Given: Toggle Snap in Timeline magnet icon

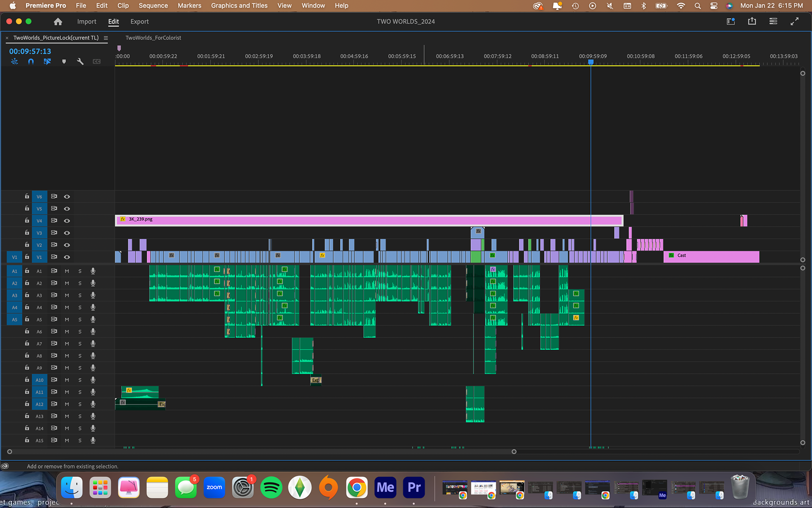Looking at the screenshot, I should [31, 61].
